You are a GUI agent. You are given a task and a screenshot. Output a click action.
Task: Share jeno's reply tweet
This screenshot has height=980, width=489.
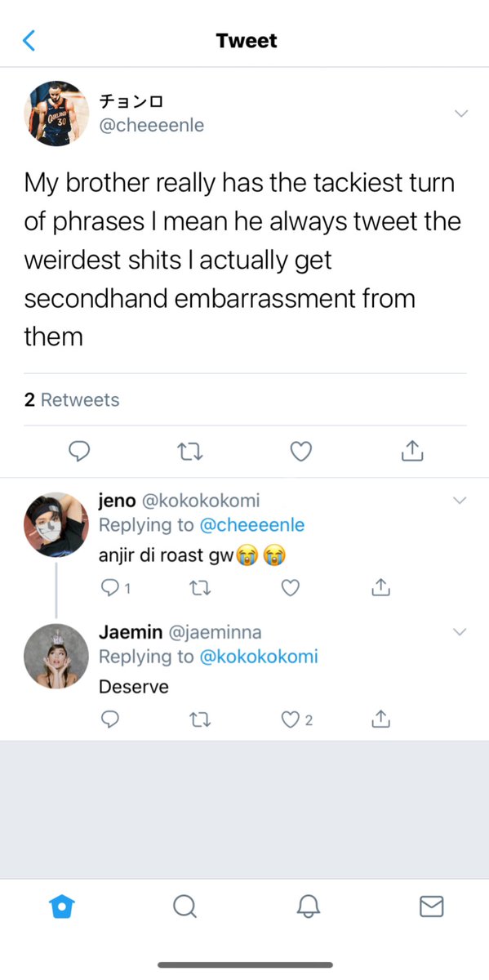[380, 586]
